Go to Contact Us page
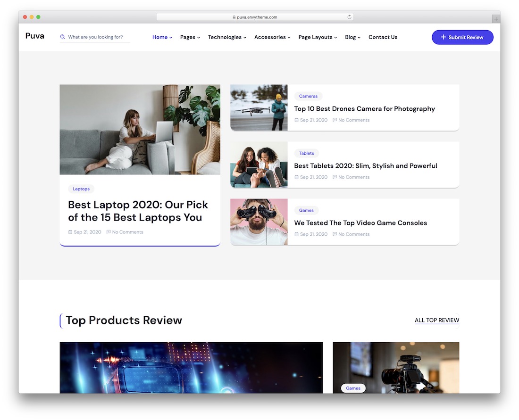Viewport: 519px width, 420px height. 383,37
